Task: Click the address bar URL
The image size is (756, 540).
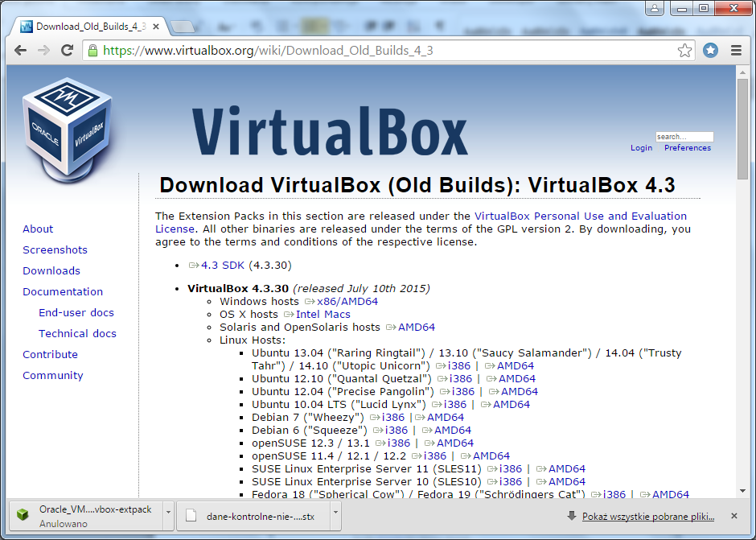Action: (x=268, y=50)
